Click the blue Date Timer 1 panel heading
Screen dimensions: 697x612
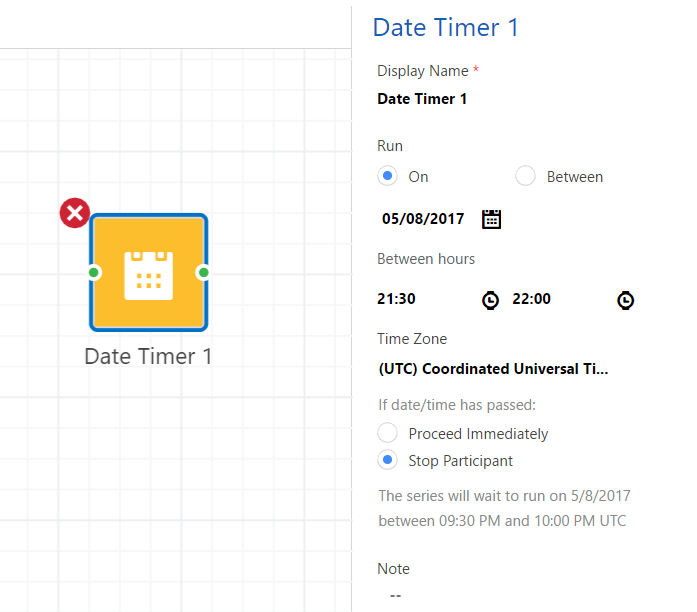446,27
